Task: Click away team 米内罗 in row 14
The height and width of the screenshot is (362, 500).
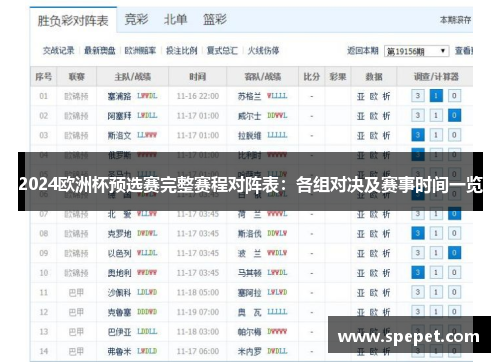Action: [x=249, y=351]
